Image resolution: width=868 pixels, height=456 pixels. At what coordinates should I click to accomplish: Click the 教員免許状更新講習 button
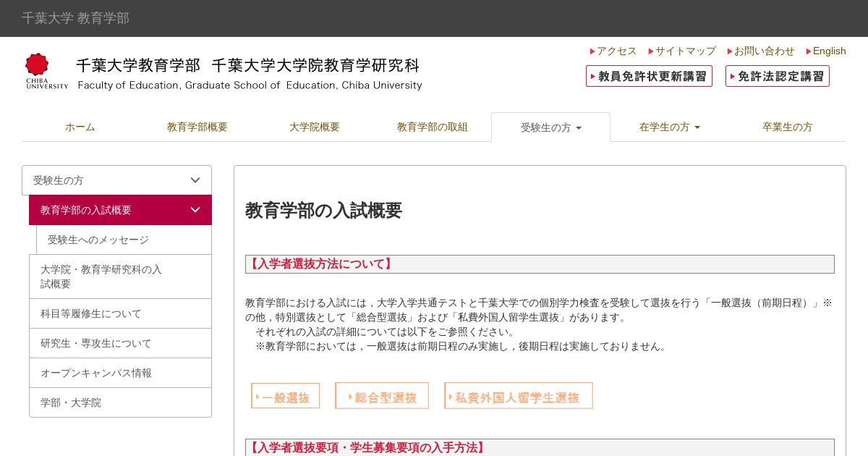649,76
